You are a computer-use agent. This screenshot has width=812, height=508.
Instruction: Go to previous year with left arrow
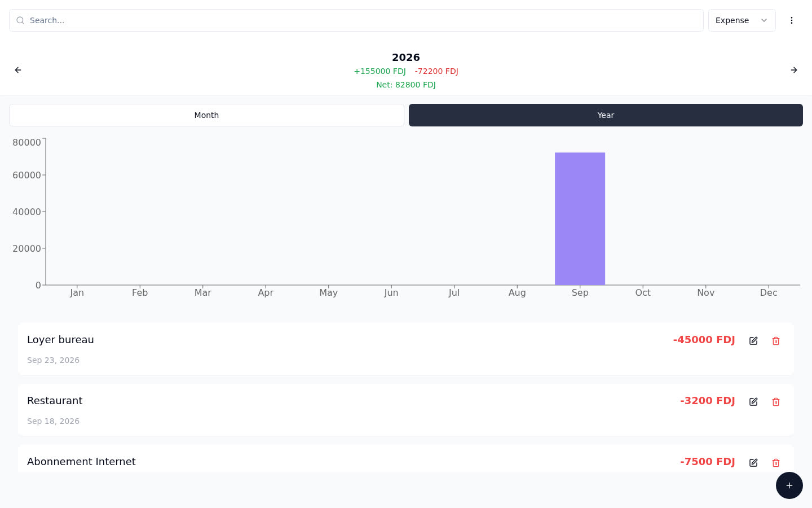point(18,70)
